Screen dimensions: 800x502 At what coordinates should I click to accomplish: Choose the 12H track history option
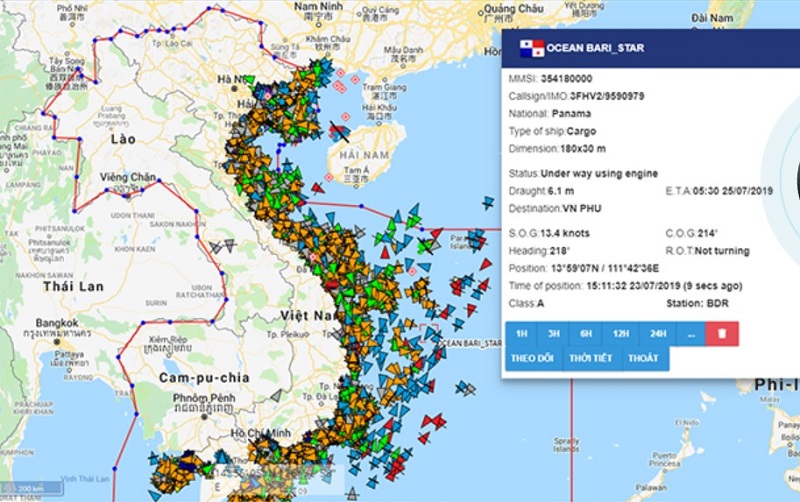pyautogui.click(x=621, y=334)
